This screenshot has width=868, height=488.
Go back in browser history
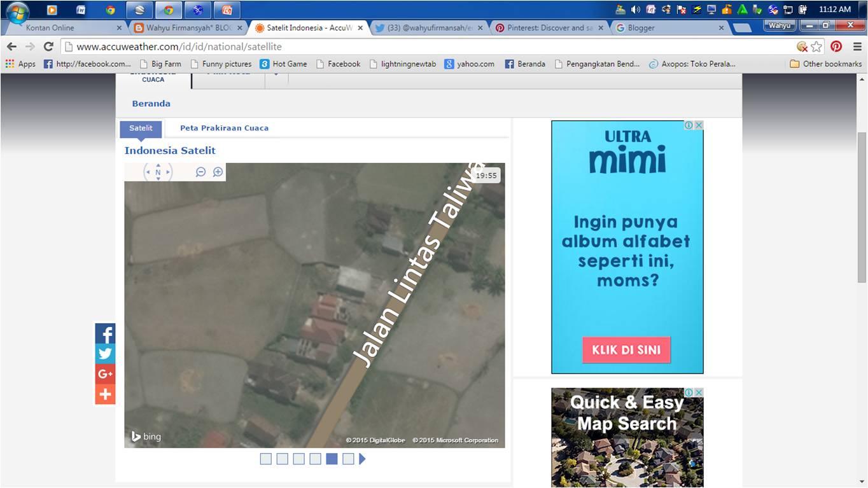pyautogui.click(x=12, y=46)
